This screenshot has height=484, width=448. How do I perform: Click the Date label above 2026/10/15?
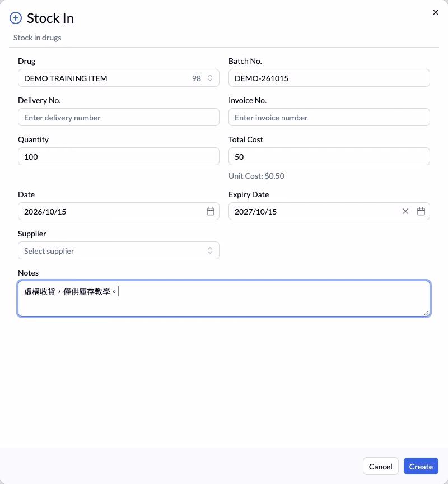[x=26, y=194]
